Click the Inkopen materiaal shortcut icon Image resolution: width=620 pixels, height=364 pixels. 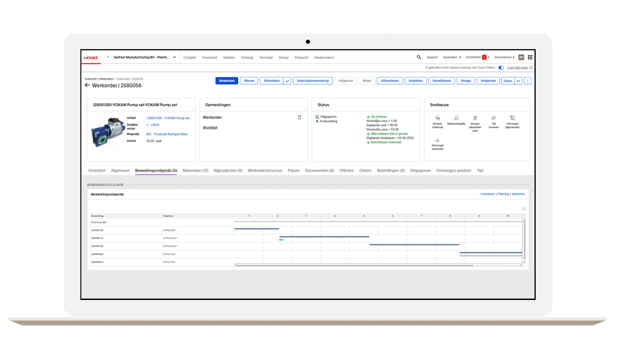click(437, 118)
